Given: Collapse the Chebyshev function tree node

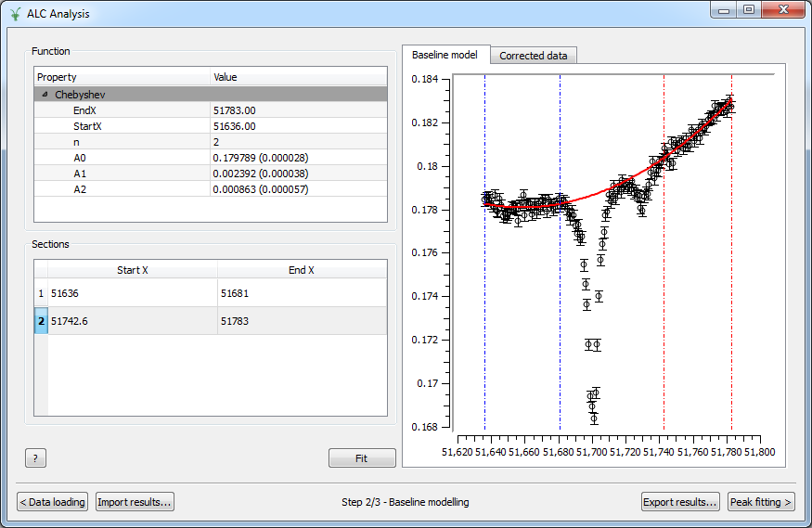Looking at the screenshot, I should (45, 94).
